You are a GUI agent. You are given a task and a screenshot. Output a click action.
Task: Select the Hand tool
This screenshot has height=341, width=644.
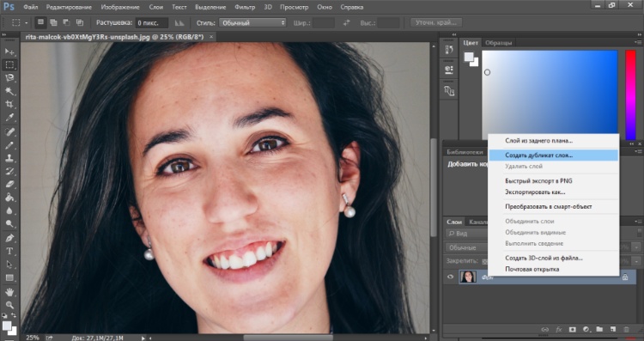(9, 292)
